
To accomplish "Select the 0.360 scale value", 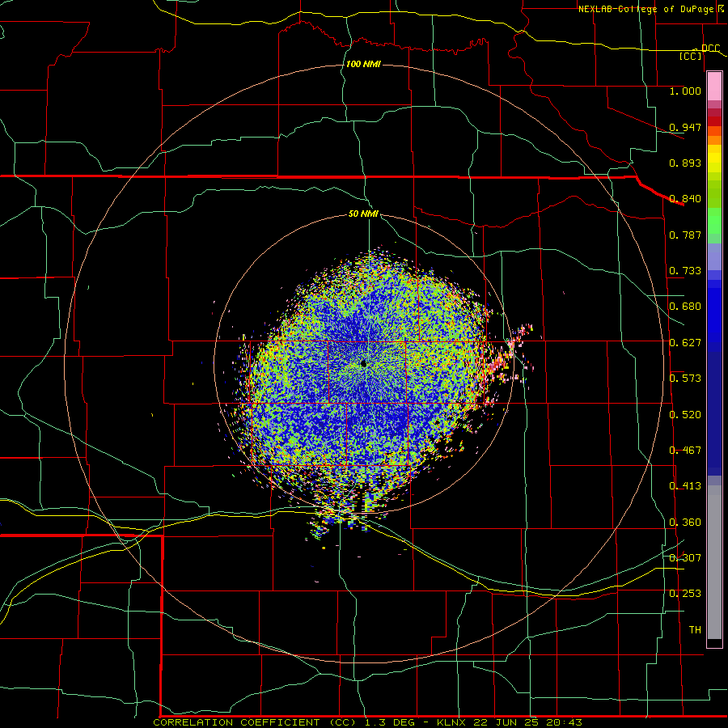I will click(685, 523).
